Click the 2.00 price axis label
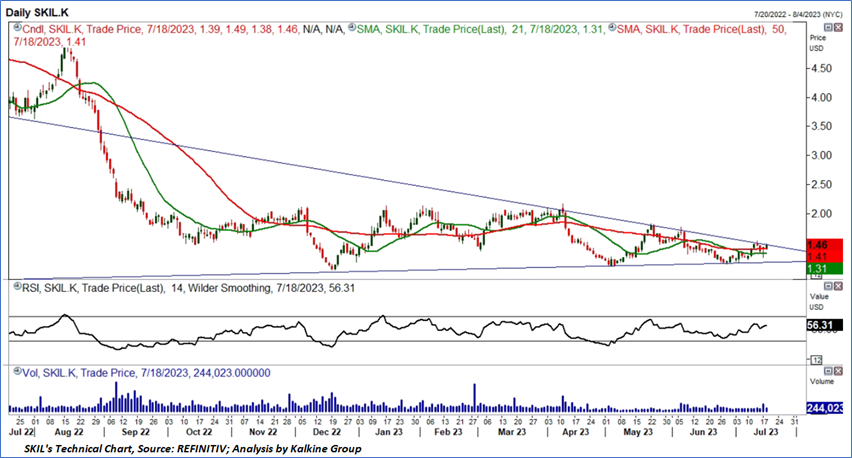Screen dimensions: 852x458 point(820,214)
